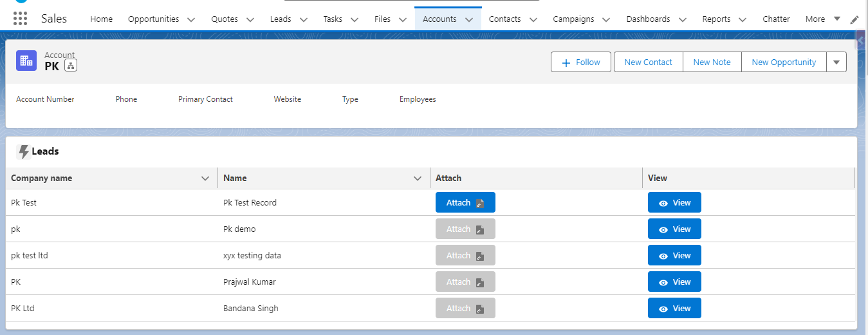Click the Follow button

(x=580, y=62)
